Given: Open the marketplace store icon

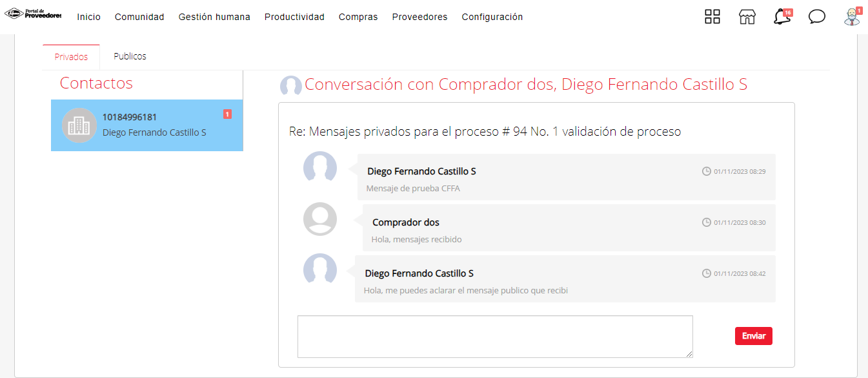Looking at the screenshot, I should [747, 17].
